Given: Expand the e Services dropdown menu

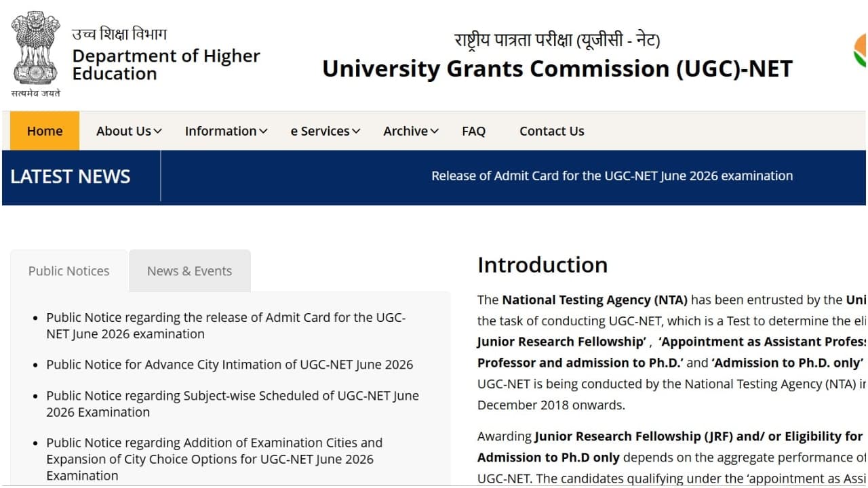Looking at the screenshot, I should tap(325, 131).
